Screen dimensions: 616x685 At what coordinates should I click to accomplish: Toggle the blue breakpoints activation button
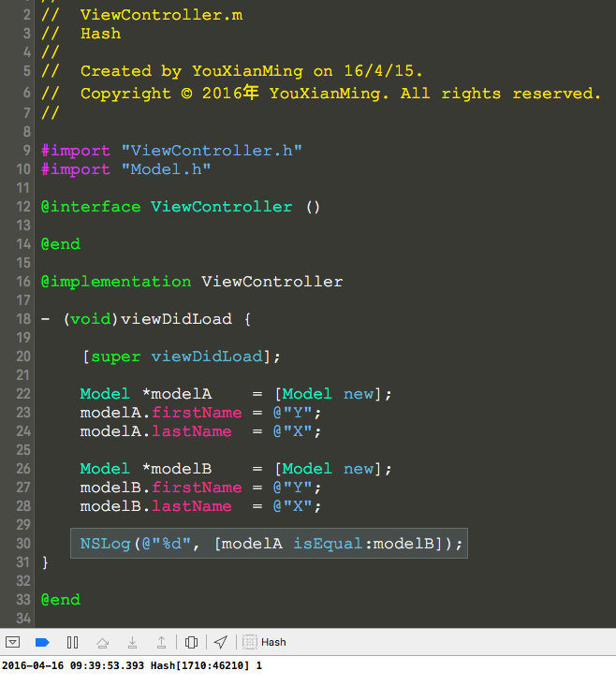(x=42, y=642)
